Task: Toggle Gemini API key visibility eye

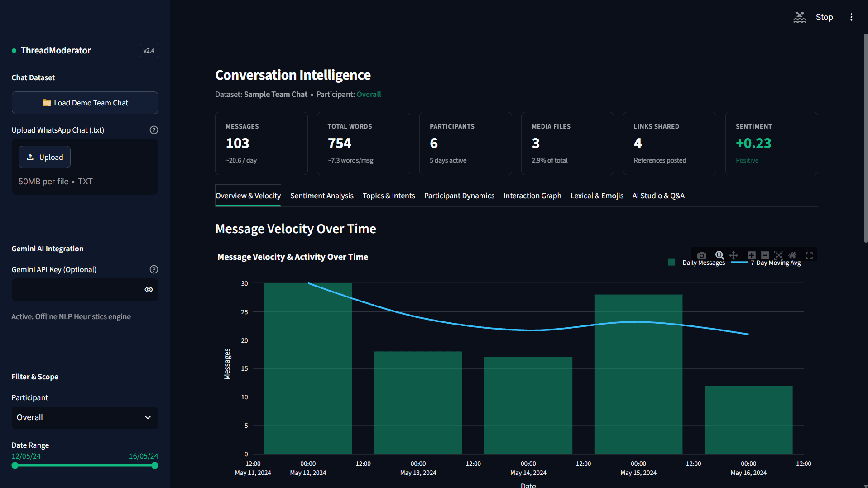Action: 149,290
